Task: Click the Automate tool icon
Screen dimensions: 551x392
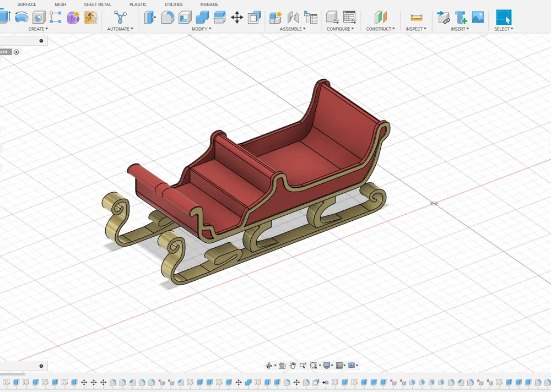Action: coord(120,17)
